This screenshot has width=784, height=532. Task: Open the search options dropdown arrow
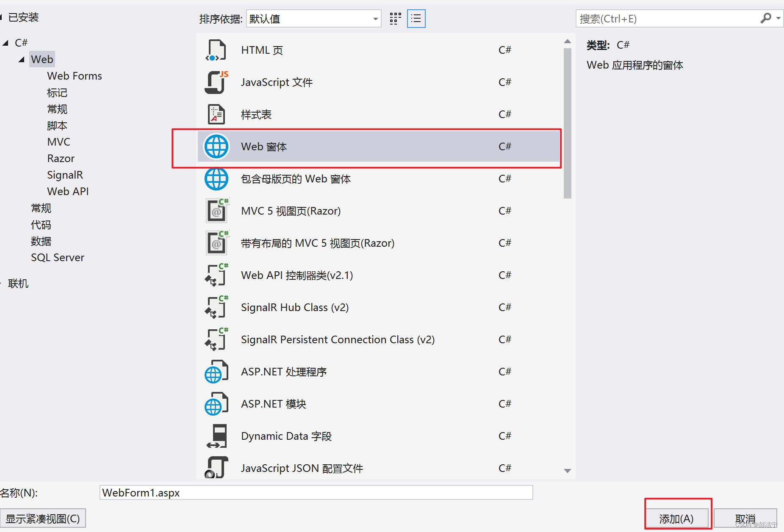pyautogui.click(x=778, y=19)
